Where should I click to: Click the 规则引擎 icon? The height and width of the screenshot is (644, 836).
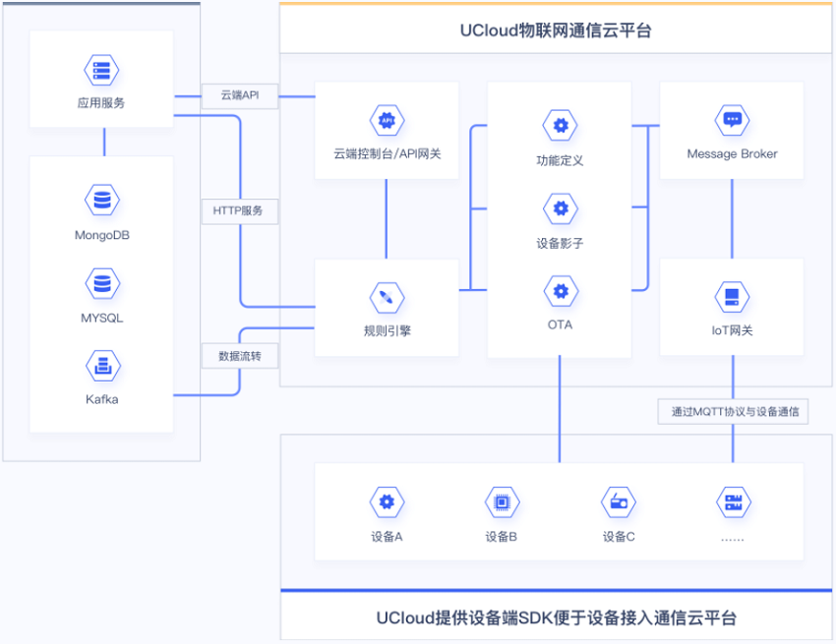pyautogui.click(x=387, y=298)
